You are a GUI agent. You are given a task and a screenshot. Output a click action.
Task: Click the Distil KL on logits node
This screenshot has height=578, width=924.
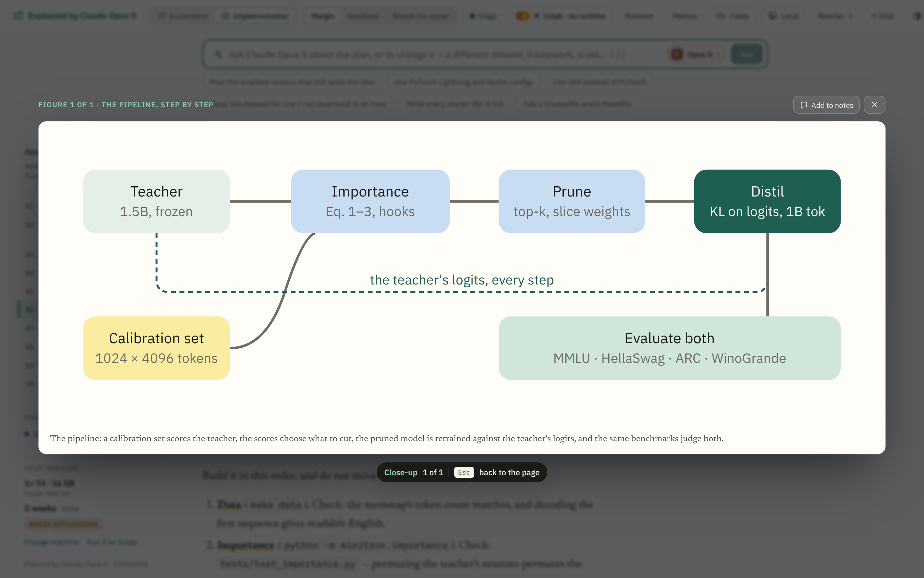click(x=767, y=201)
